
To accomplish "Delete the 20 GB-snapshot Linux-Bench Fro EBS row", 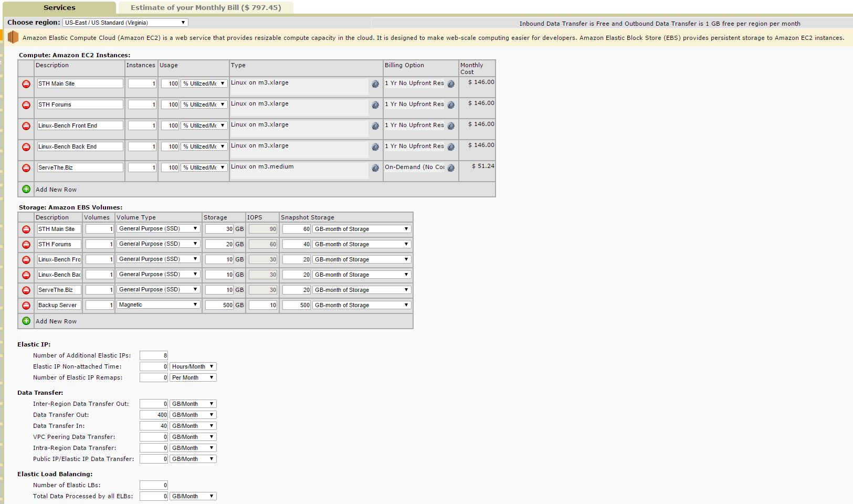I will (26, 260).
